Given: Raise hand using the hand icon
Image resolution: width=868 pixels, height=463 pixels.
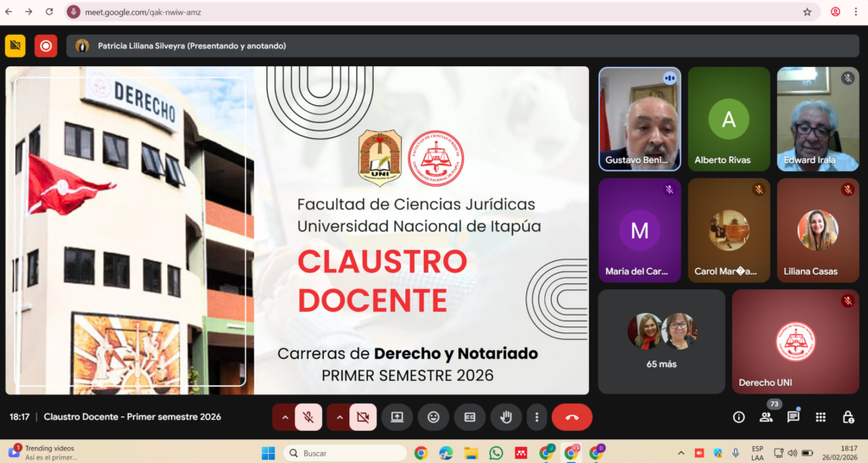Looking at the screenshot, I should 506,417.
